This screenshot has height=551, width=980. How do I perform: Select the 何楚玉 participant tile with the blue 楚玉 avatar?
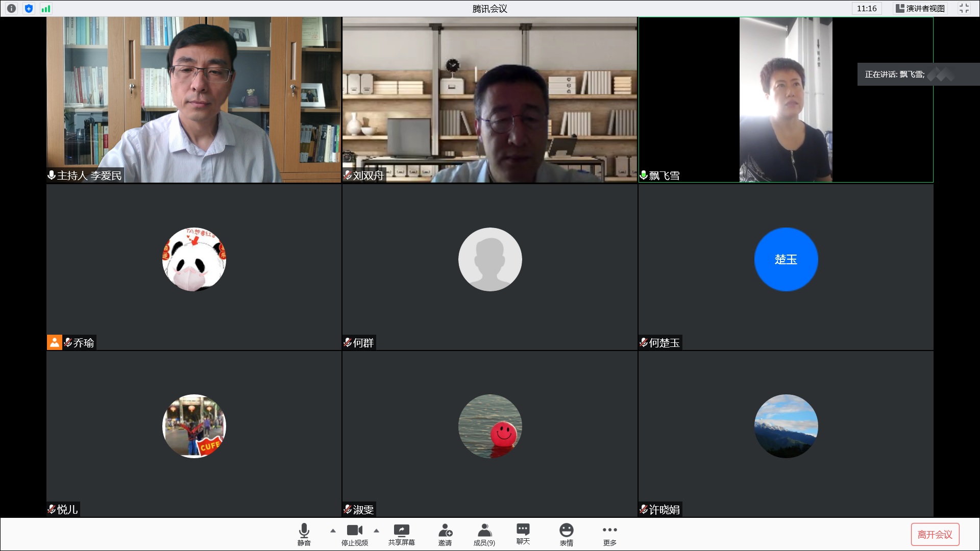click(x=786, y=260)
